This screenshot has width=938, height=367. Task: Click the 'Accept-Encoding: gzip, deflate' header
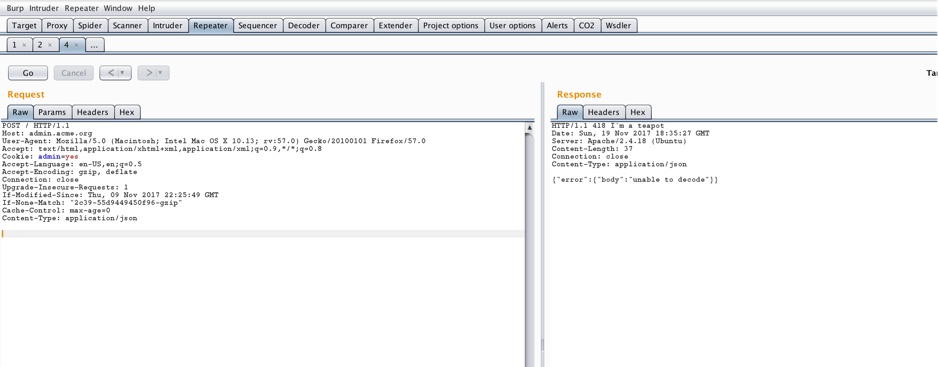[x=69, y=172]
